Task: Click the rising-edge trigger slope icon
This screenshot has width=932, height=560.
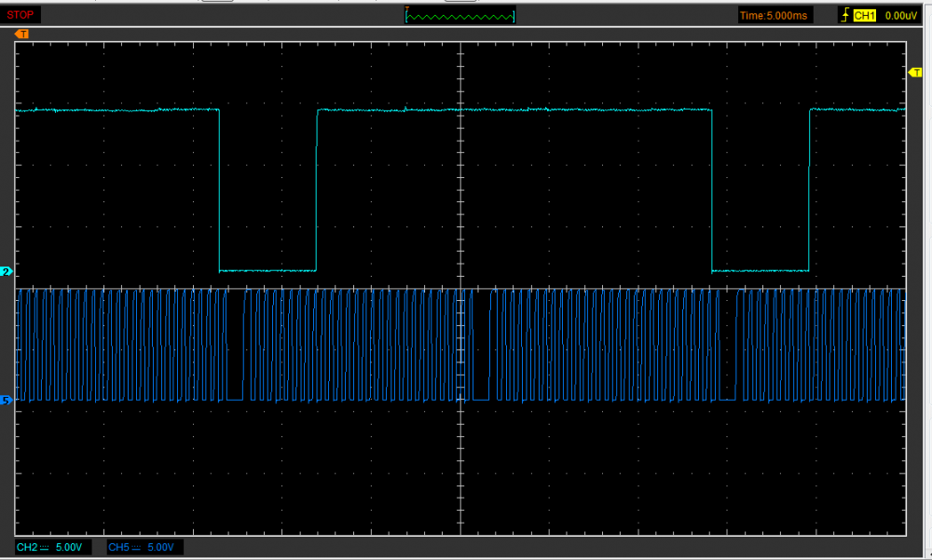Action: [844, 15]
